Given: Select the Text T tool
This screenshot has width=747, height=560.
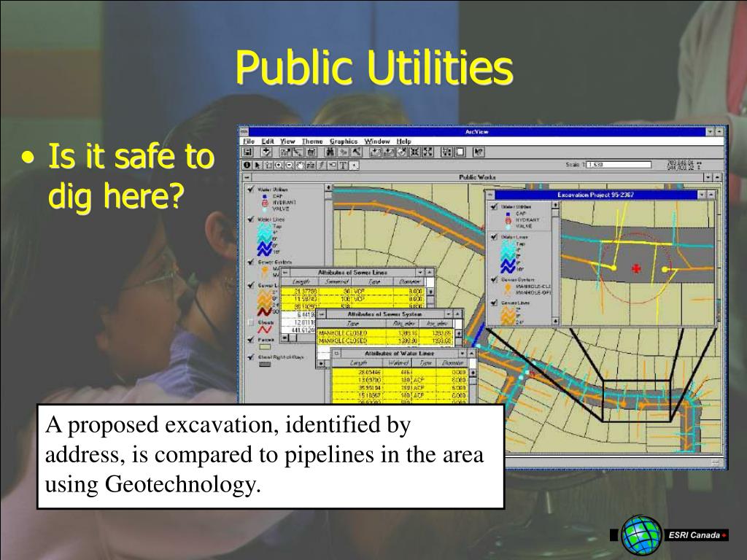Looking at the screenshot, I should pos(342,166).
